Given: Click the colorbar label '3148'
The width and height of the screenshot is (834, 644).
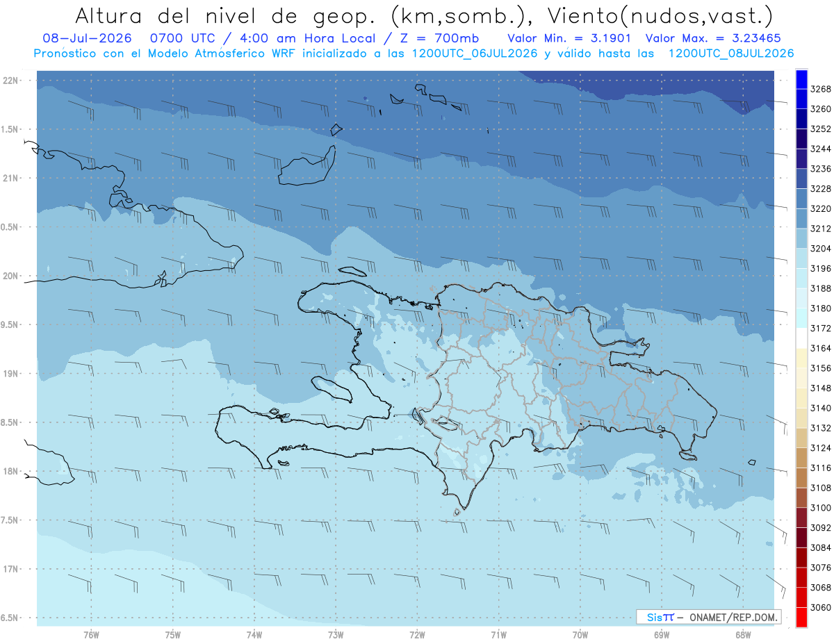Looking at the screenshot, I should click(821, 388).
